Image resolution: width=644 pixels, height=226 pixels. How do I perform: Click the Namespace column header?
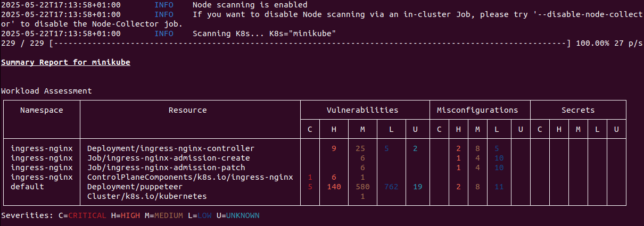pyautogui.click(x=42, y=110)
